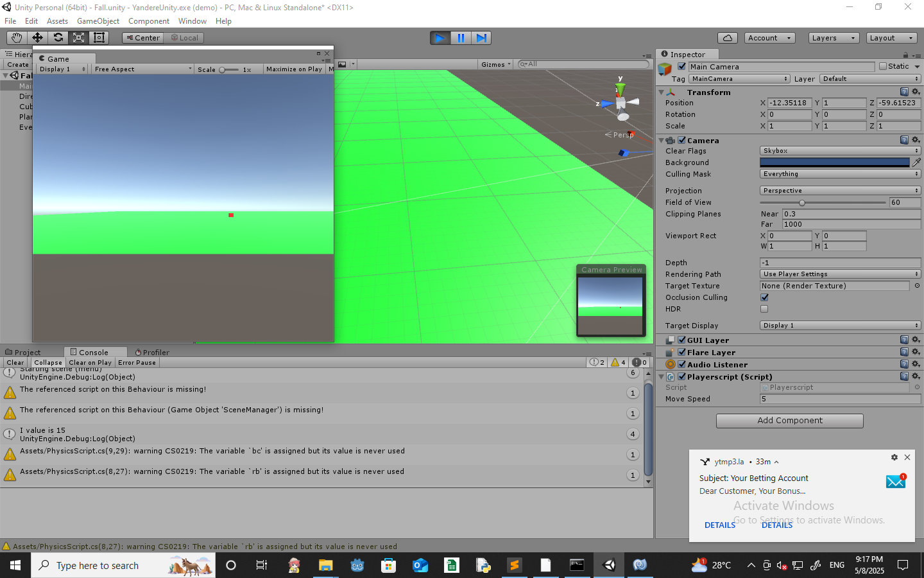Select the Hand tool in the toolbar
This screenshot has width=924, height=578.
click(x=17, y=38)
